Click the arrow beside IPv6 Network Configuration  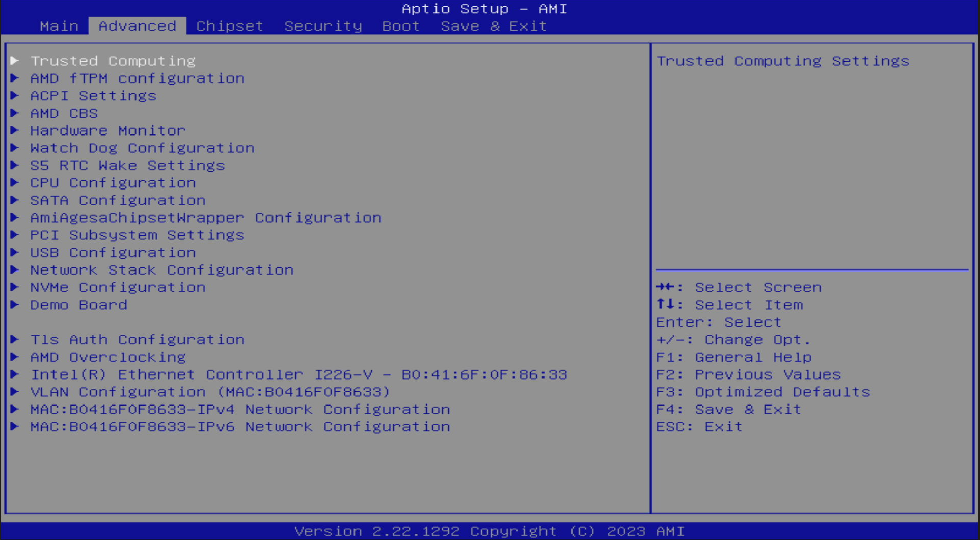15,426
